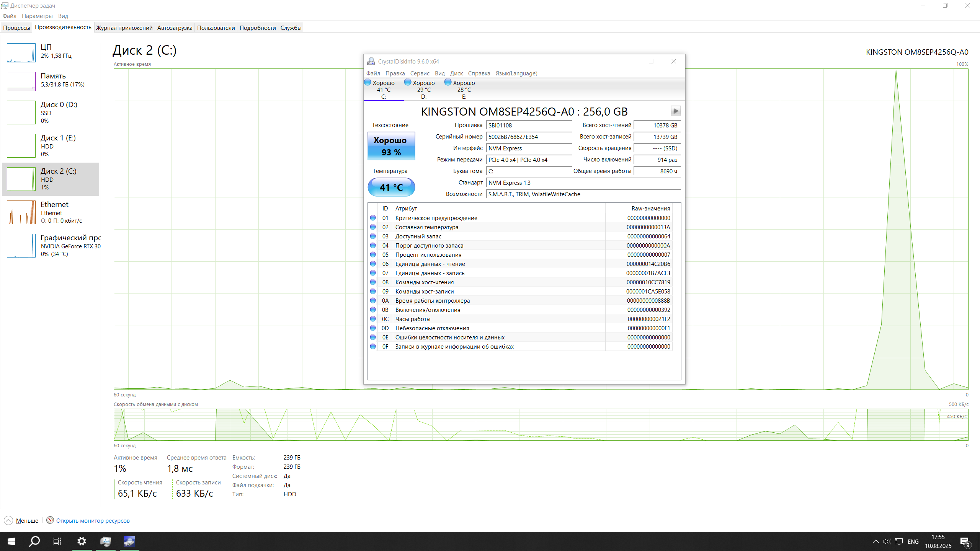Select Диск 2 (C:) in sidebar
Viewport: 980px width, 551px height.
(x=51, y=179)
